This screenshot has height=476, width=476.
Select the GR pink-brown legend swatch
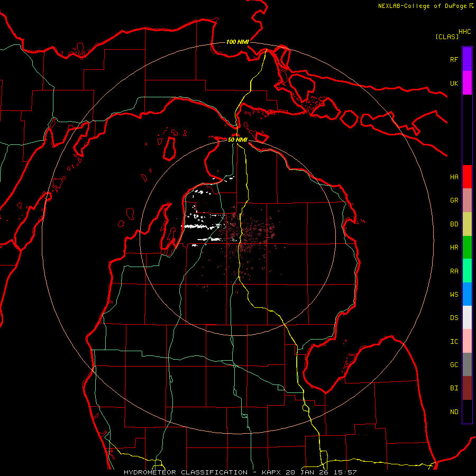(467, 200)
